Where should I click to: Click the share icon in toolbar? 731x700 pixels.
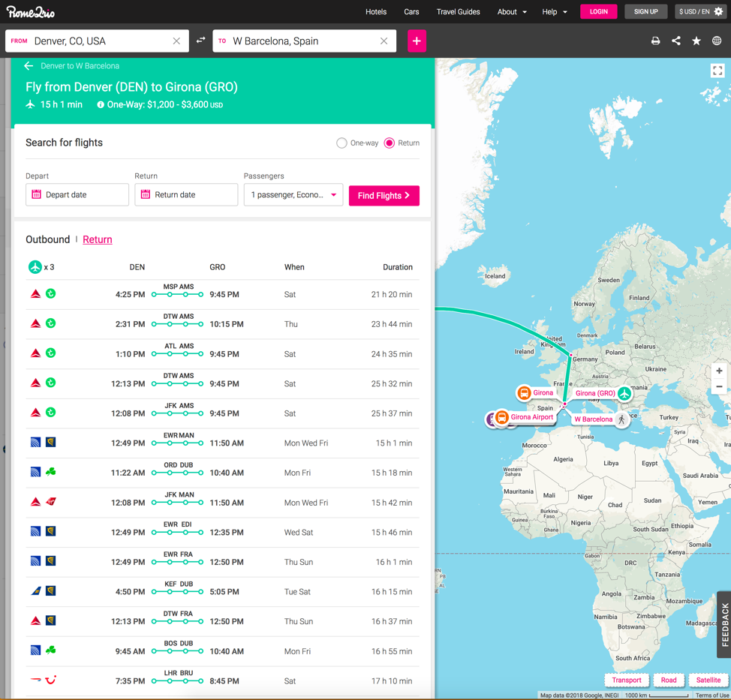(676, 41)
